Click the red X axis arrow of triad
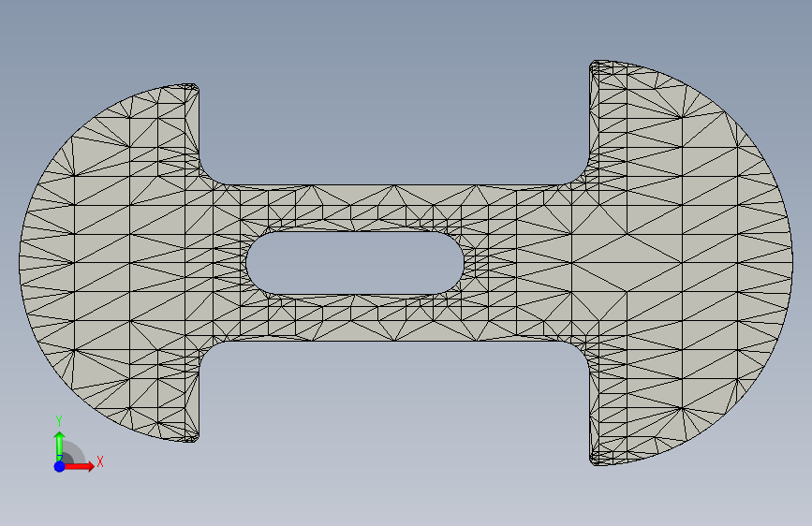The height and width of the screenshot is (526, 812). coord(81,466)
